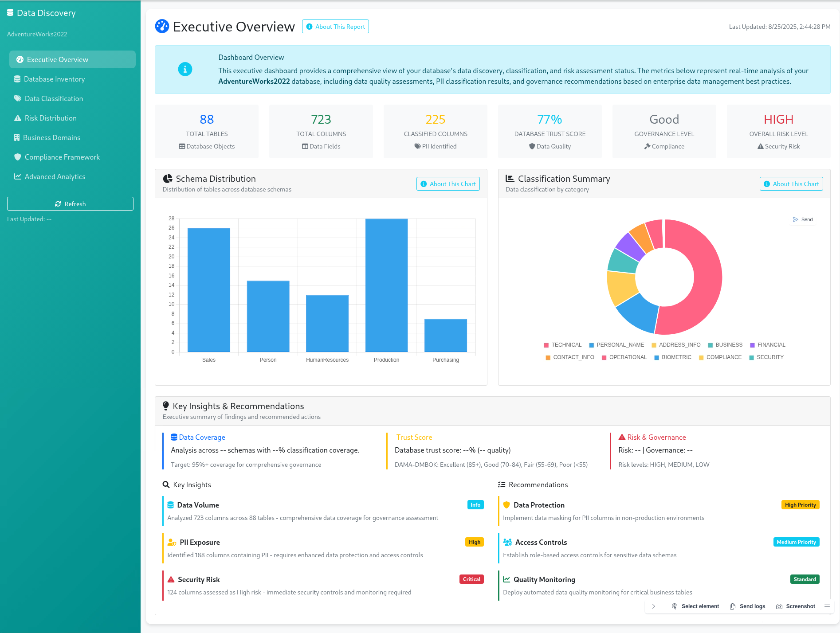Expand the bottom toolbar chevron arrow
The height and width of the screenshot is (633, 840).
(654, 606)
